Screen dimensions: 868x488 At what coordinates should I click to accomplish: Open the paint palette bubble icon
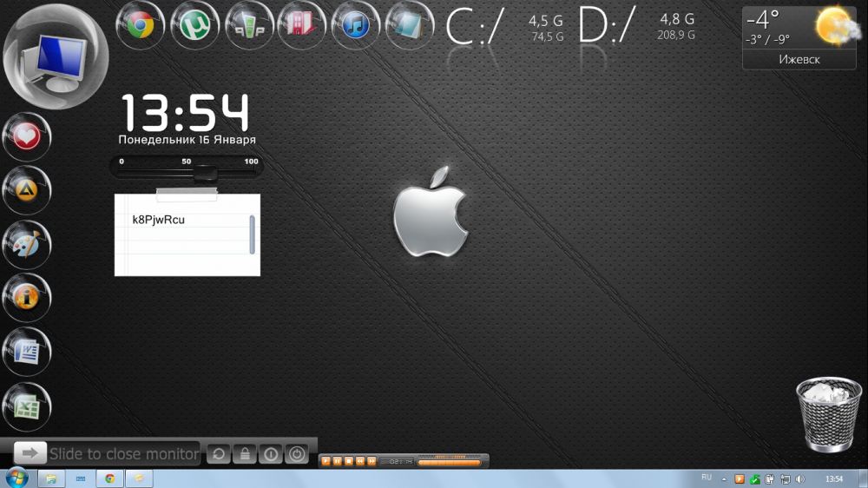tap(27, 244)
